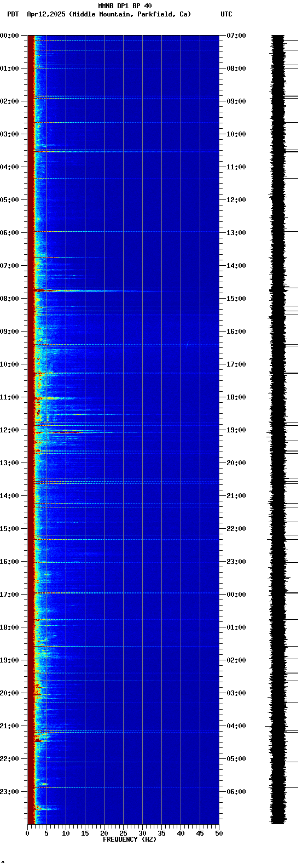
Task: Click the PDT axis label '15:00'
Action: click(9, 529)
